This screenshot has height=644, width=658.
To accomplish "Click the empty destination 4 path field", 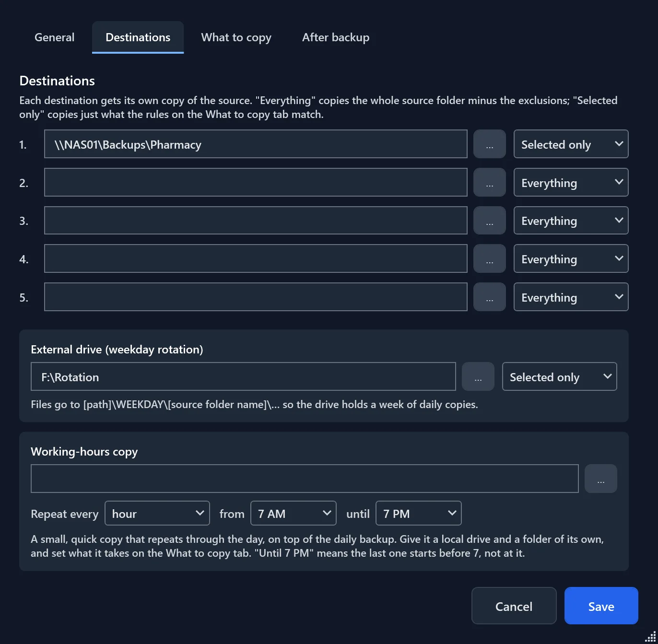I will point(256,258).
